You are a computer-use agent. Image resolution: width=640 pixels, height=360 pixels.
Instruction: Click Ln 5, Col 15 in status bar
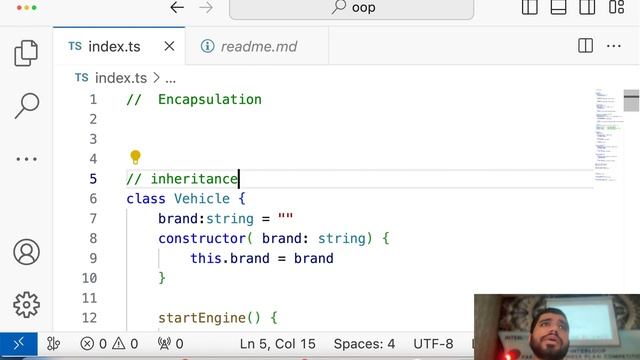coord(278,344)
